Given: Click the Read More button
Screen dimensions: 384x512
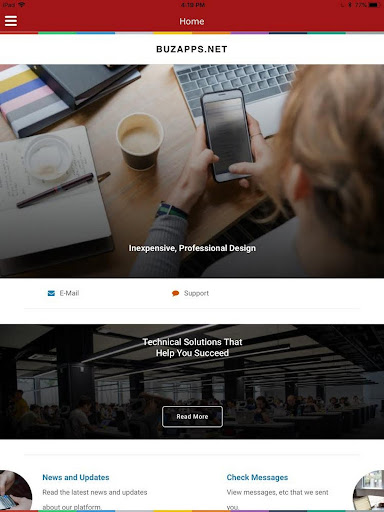Looking at the screenshot, I should tap(192, 417).
